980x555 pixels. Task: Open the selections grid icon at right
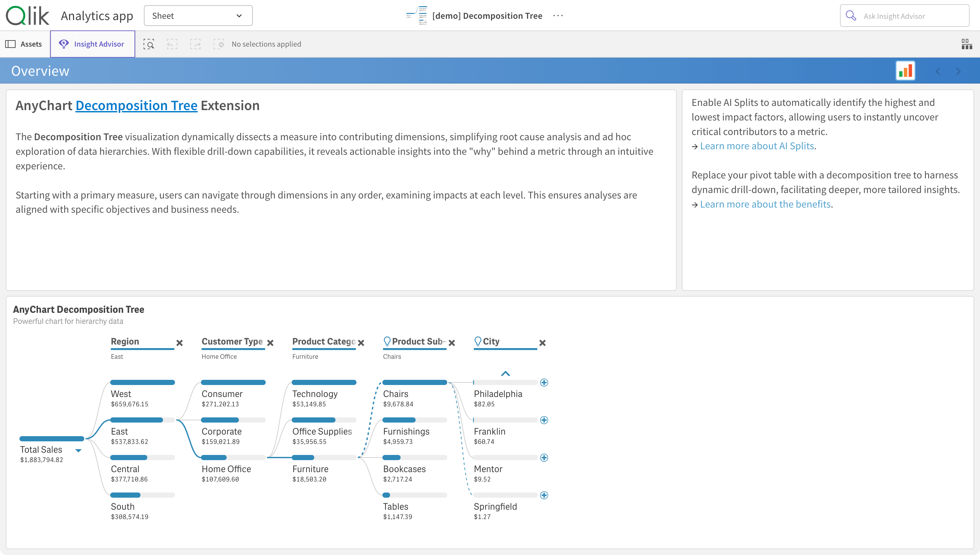click(966, 44)
